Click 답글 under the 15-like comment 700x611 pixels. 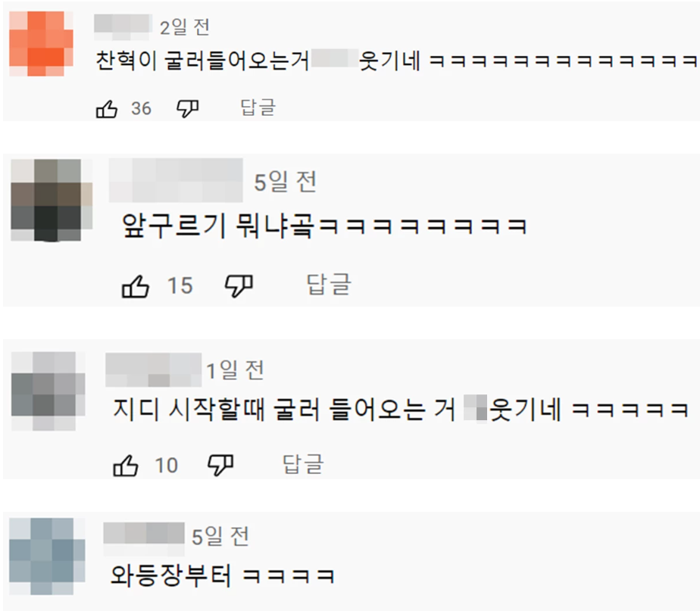(x=329, y=284)
